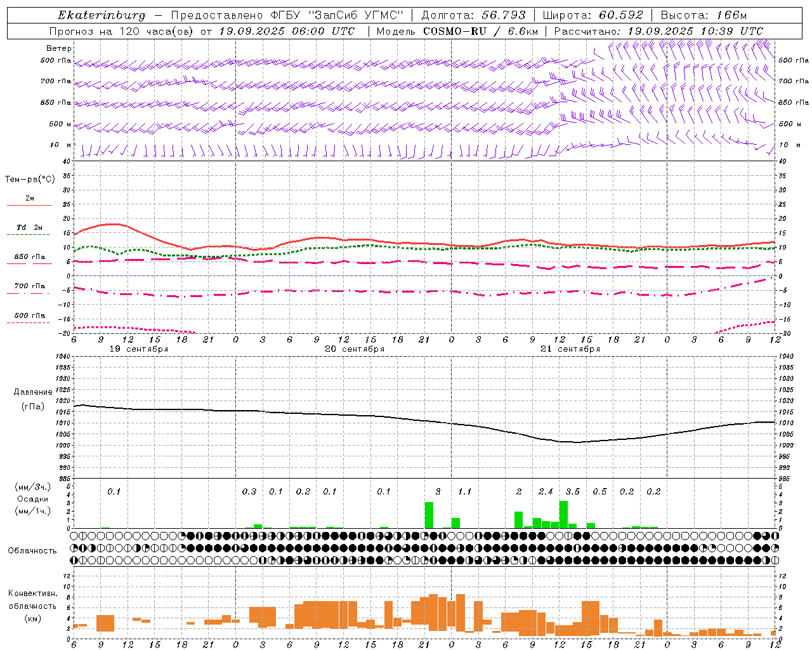The width and height of the screenshot is (812, 650).
Task: Click the '1.1' three-hour precipitation value
Action: tap(465, 492)
